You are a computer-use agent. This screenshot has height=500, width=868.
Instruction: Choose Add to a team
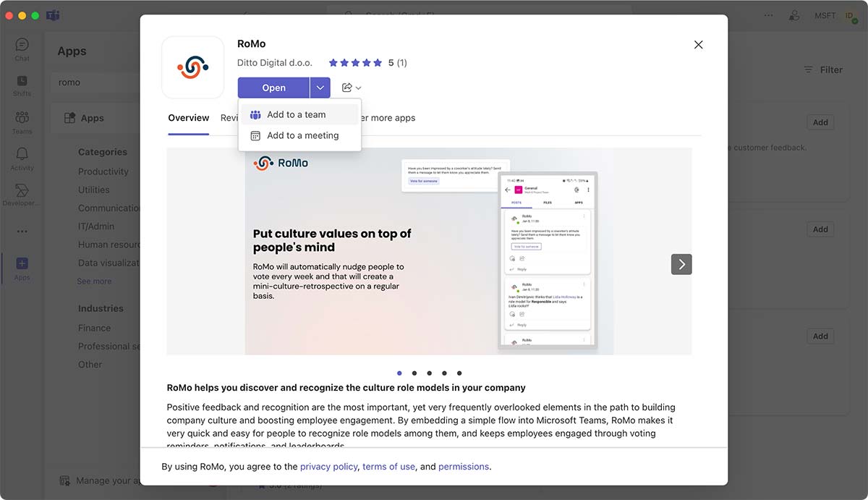point(299,114)
